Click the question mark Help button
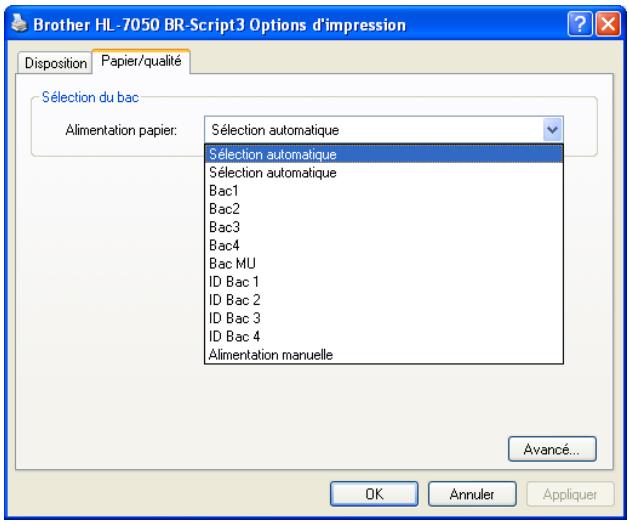This screenshot has height=524, width=629. coord(580,24)
